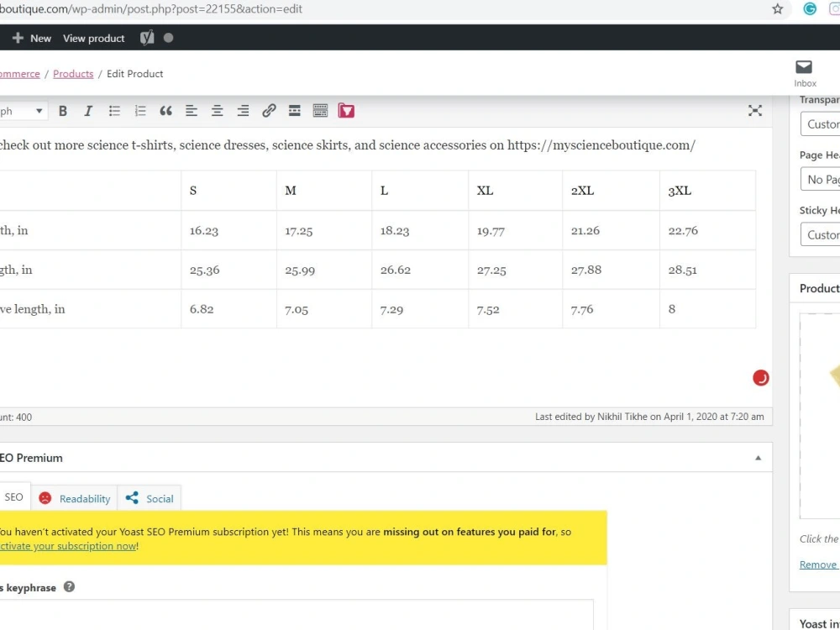Insert a bulleted list
The height and width of the screenshot is (630, 840).
[114, 111]
